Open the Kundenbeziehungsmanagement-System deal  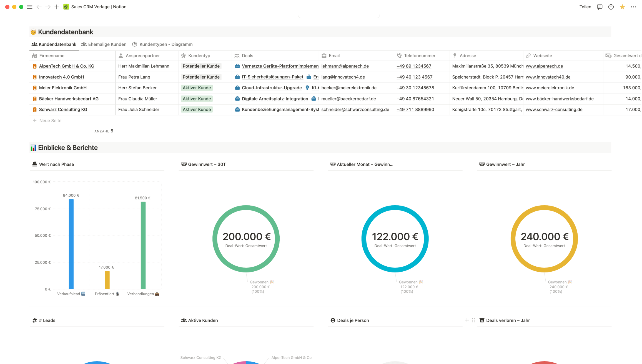277,110
